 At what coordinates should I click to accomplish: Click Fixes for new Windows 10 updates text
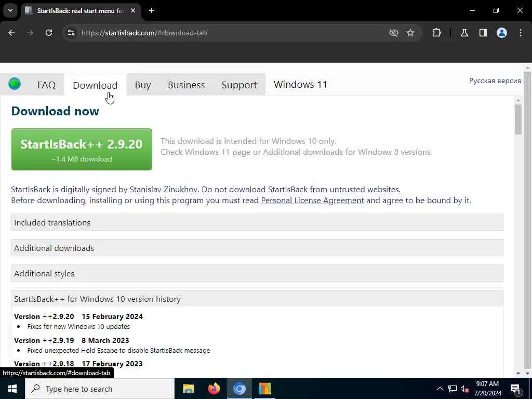coord(79,326)
